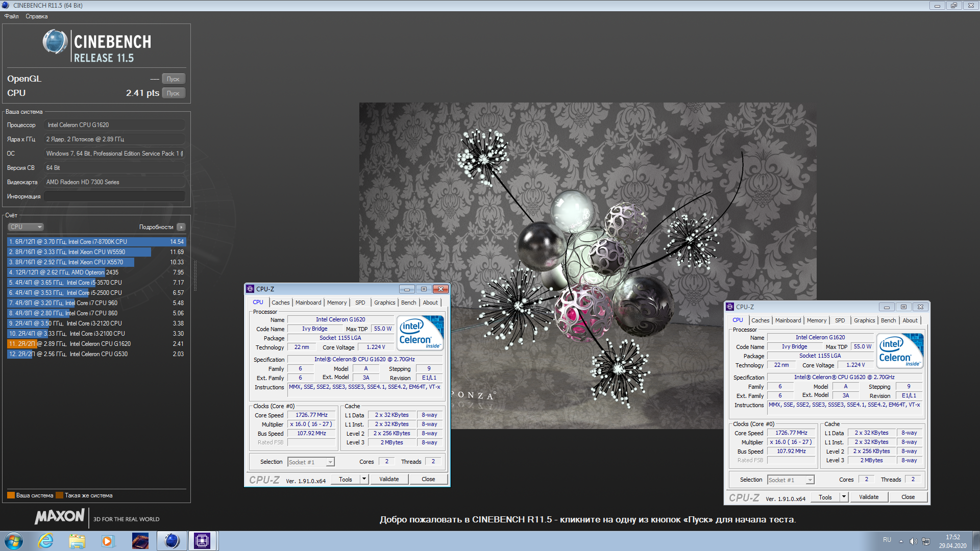The height and width of the screenshot is (551, 980).
Task: Select ranking row Xeon CPU X5570
Action: [x=96, y=262]
